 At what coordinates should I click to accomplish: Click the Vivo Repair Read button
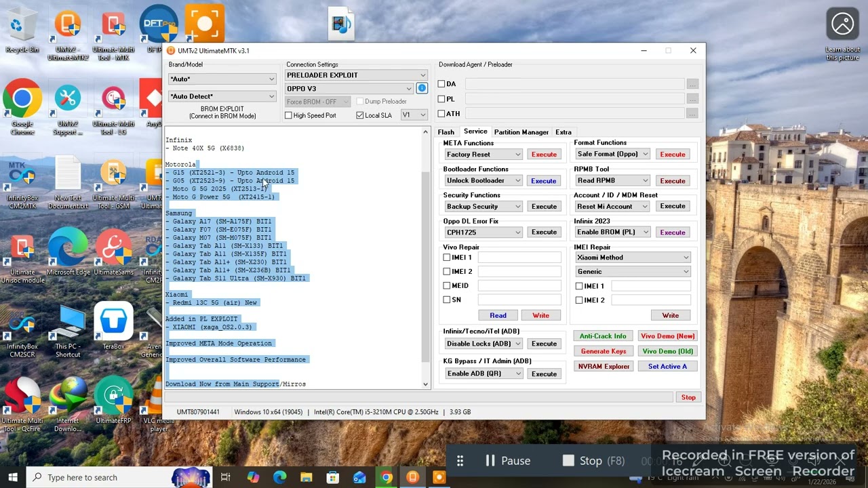pos(498,315)
